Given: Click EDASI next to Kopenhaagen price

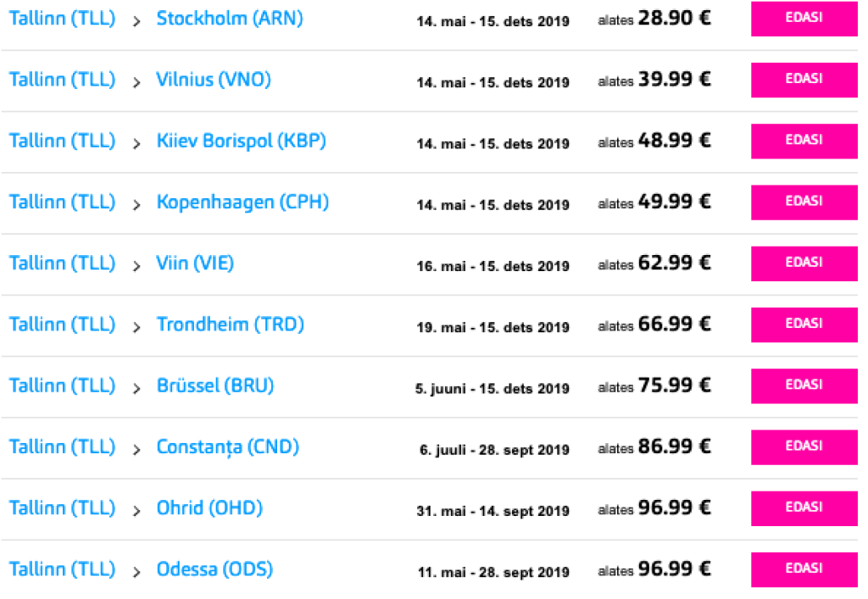Looking at the screenshot, I should [x=804, y=202].
